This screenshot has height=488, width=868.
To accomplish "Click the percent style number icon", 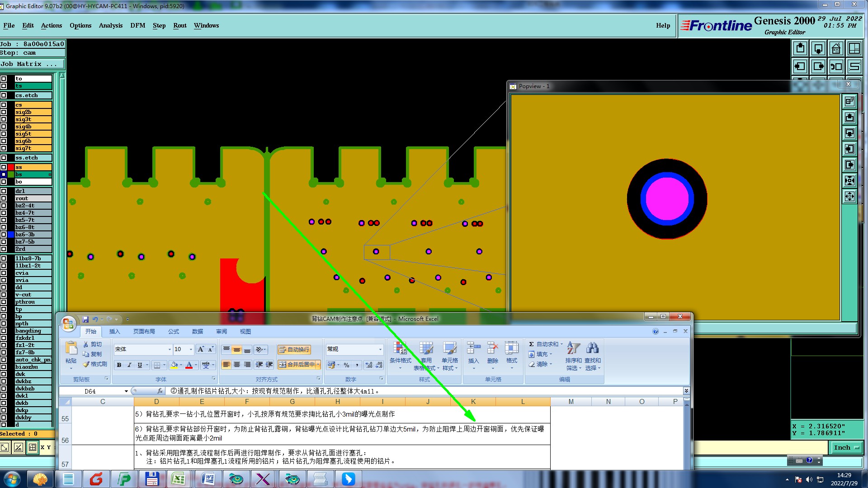I will coord(346,365).
